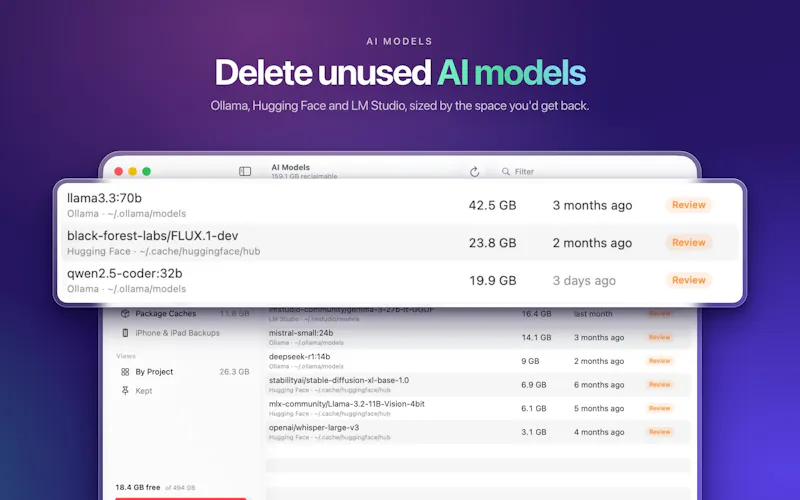Screen dimensions: 800x500
Task: Click the 3 days ago timestamp
Action: pyautogui.click(x=584, y=281)
